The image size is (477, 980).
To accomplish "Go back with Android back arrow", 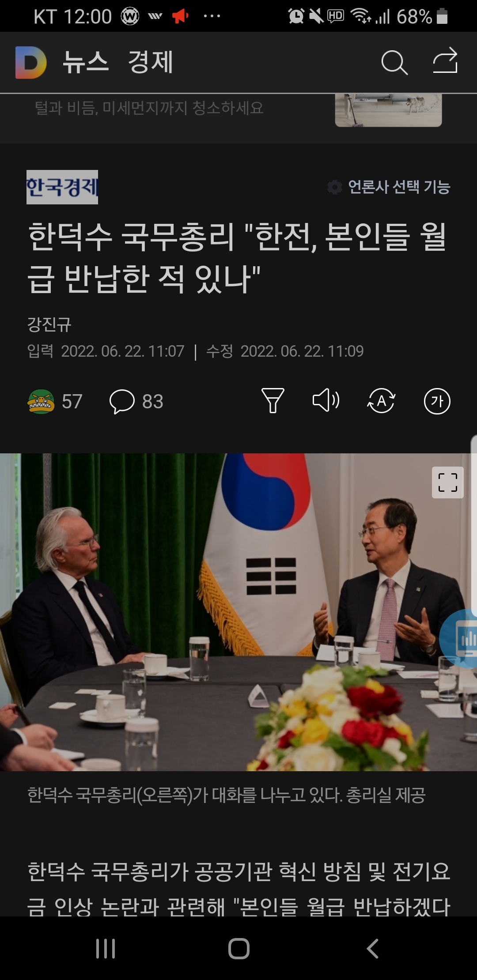I will (x=372, y=948).
